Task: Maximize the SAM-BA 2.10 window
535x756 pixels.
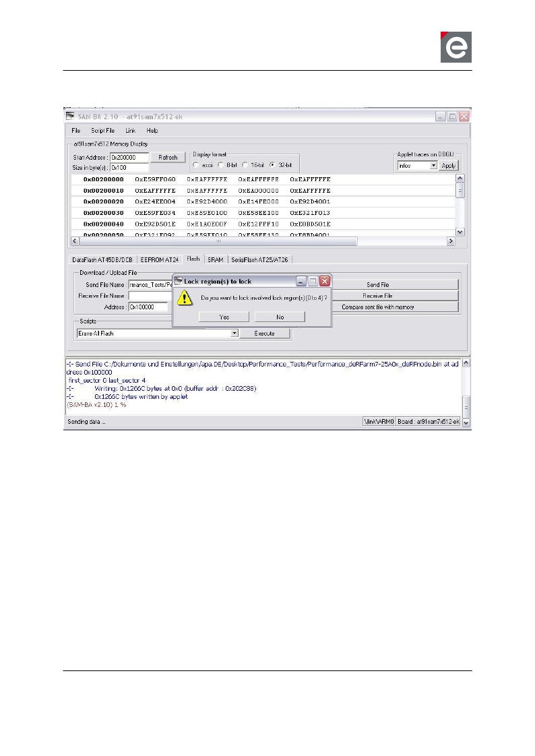Action: [x=452, y=116]
